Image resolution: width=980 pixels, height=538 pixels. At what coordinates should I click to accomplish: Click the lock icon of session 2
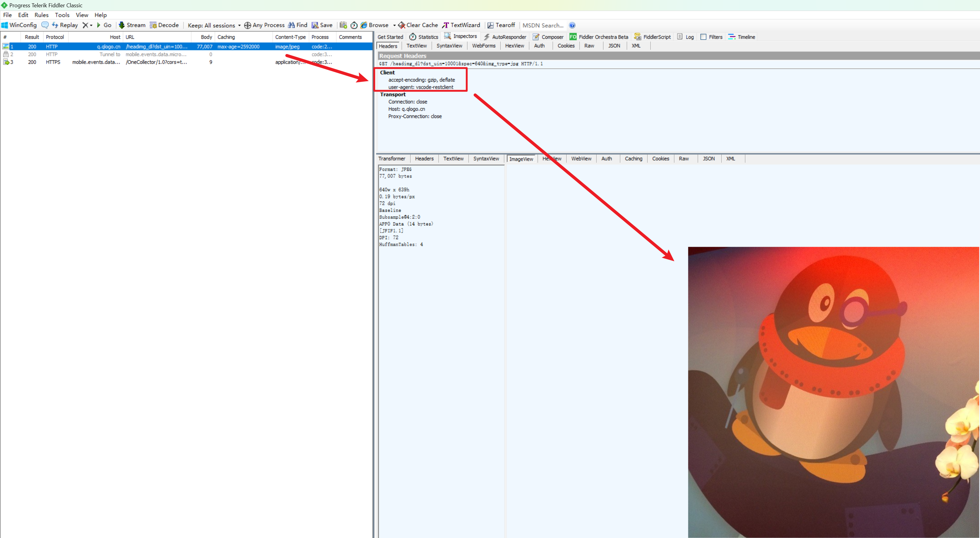[x=6, y=54]
